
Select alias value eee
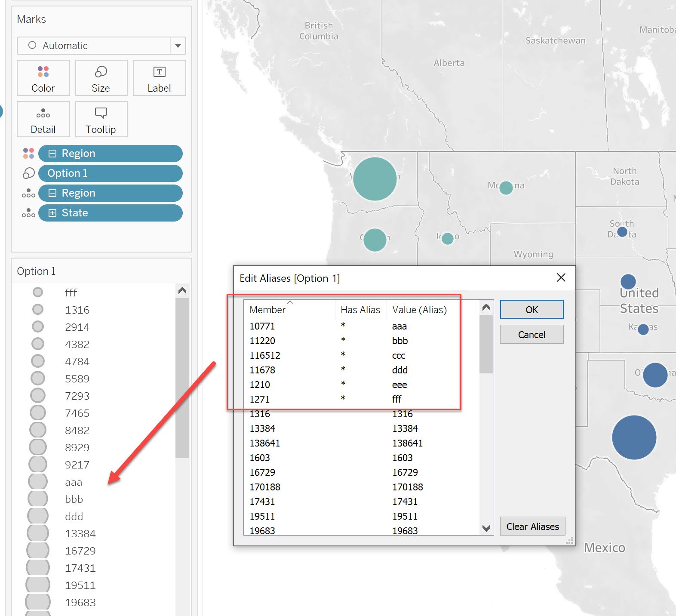click(399, 385)
